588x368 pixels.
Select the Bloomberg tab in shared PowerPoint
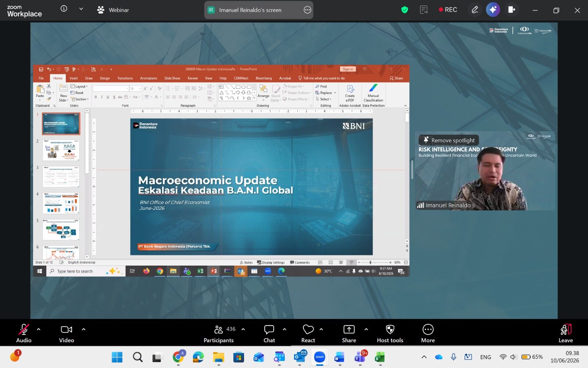pyautogui.click(x=264, y=78)
